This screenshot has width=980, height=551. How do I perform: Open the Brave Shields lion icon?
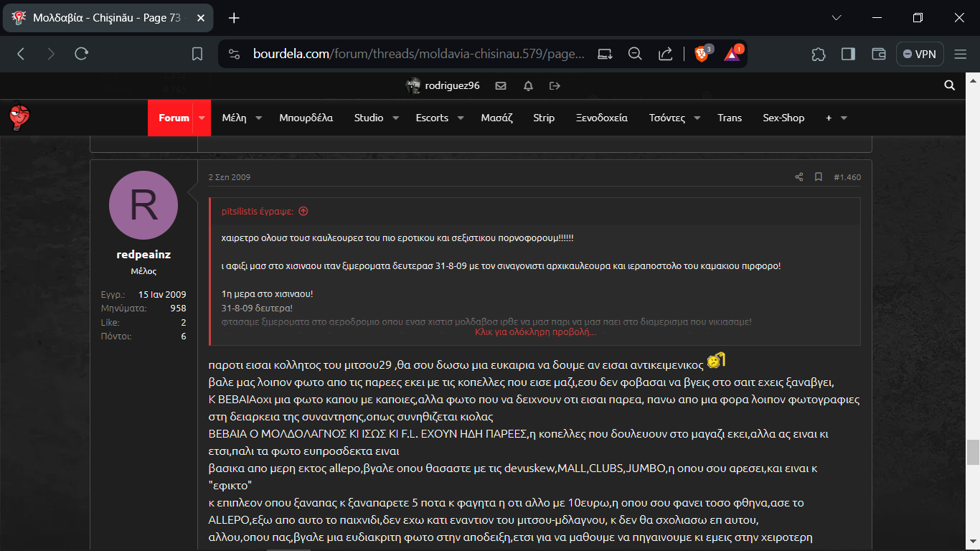click(701, 54)
